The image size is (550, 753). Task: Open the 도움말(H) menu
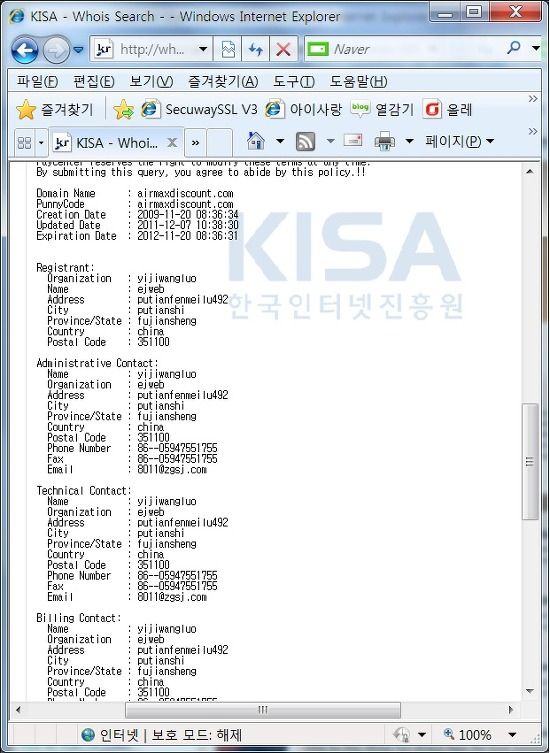(x=358, y=81)
